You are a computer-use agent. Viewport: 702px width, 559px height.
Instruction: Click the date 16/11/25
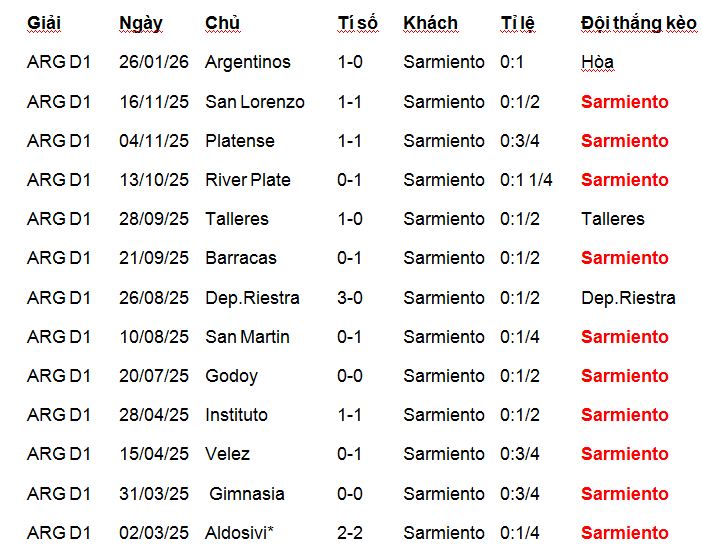tap(153, 101)
